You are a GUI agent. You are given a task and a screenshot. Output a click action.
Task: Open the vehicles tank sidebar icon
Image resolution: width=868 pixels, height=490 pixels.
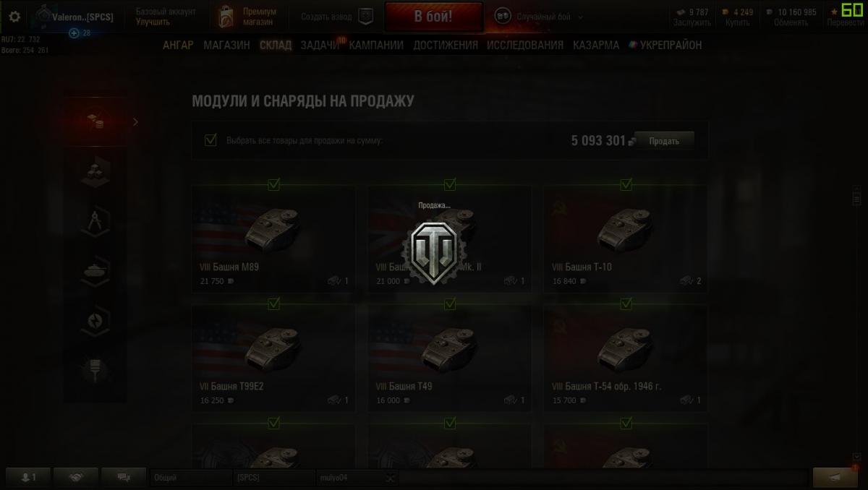(95, 270)
